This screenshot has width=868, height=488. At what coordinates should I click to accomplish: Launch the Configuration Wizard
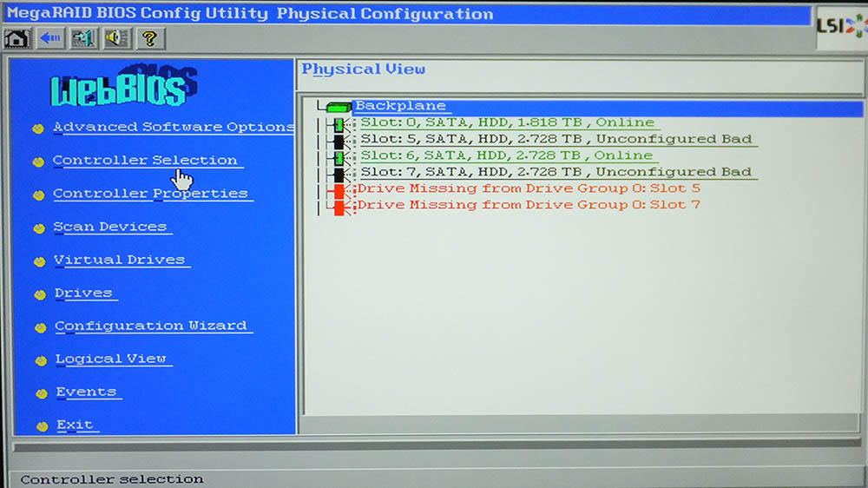pyautogui.click(x=151, y=326)
